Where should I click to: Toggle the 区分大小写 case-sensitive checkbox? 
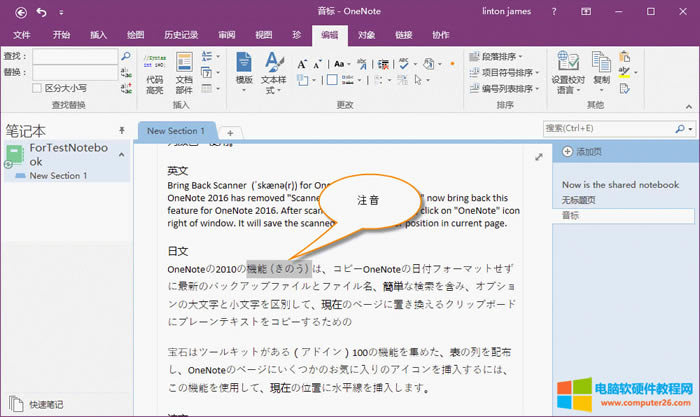(x=39, y=88)
